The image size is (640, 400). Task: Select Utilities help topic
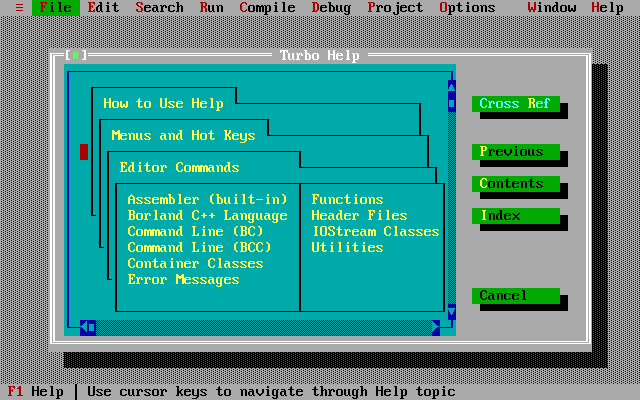(x=347, y=247)
